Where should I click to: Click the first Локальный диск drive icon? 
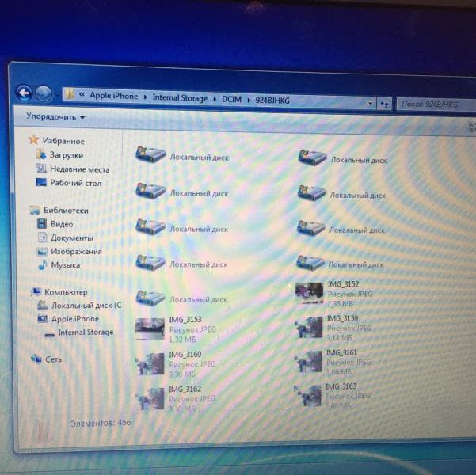pyautogui.click(x=150, y=156)
